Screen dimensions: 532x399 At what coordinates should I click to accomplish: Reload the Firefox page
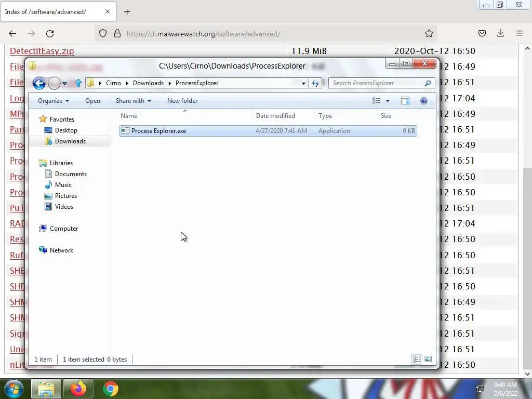tap(50, 34)
